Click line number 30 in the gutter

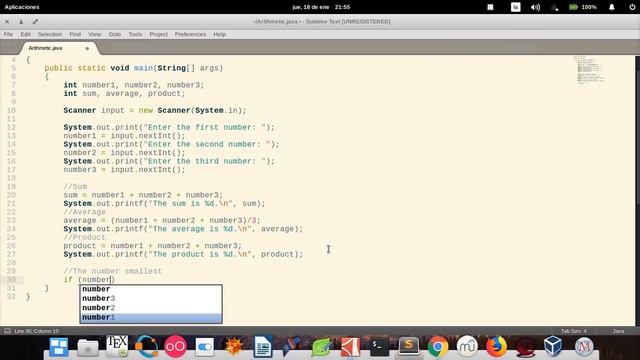(x=11, y=280)
